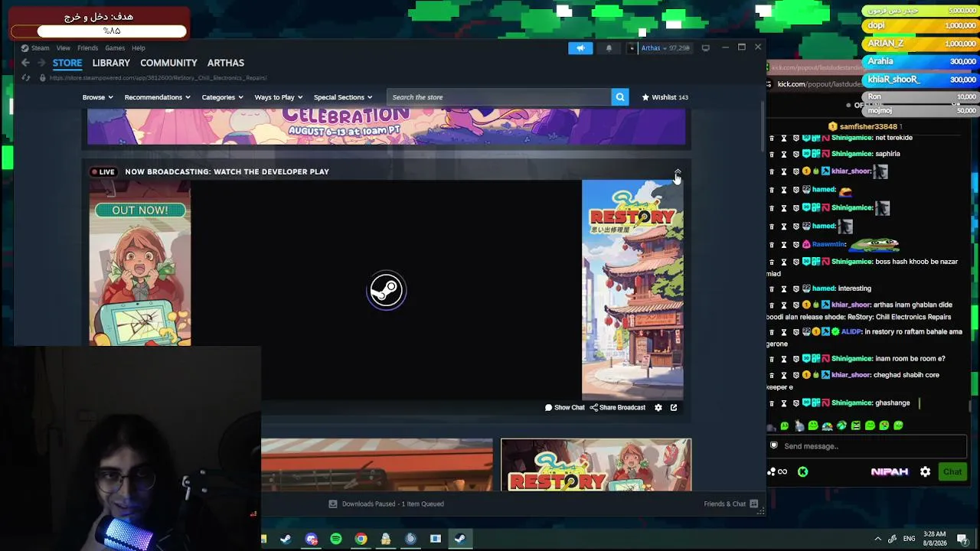980x551 pixels.
Task: Click the OUT NOW! broadcast side banner
Action: point(140,263)
